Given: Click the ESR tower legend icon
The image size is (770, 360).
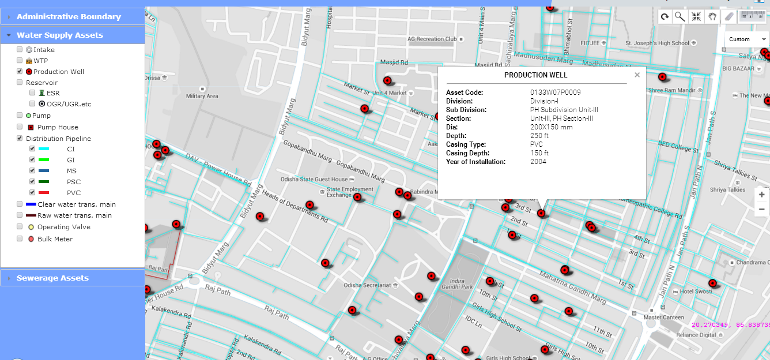Looking at the screenshot, I should [42, 93].
